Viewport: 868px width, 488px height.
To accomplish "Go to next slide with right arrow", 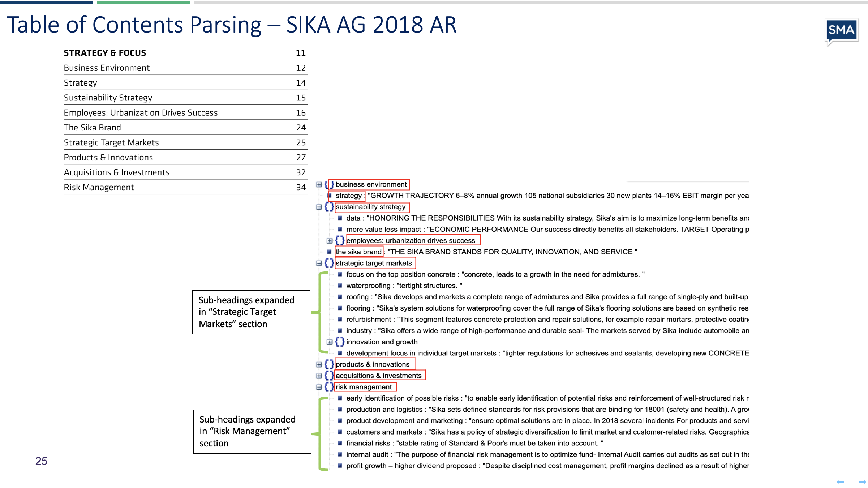I will click(x=862, y=482).
